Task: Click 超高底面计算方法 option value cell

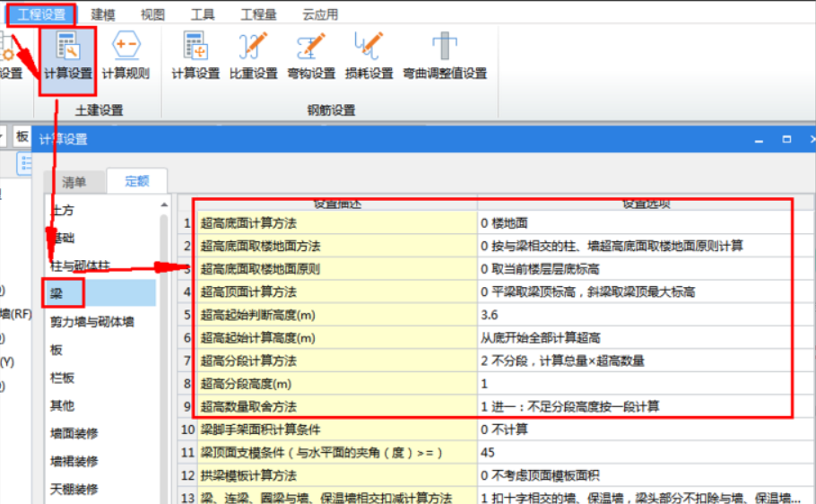Action: (635, 223)
